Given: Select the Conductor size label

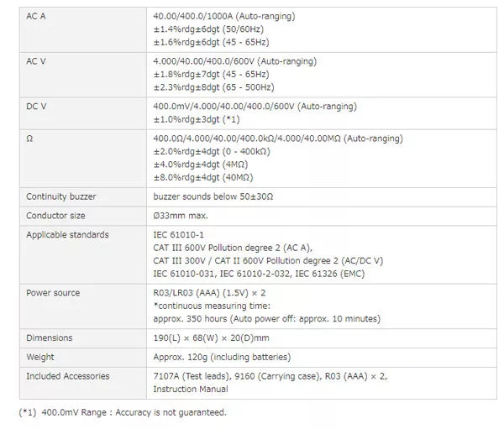Looking at the screenshot, I should point(55,216).
